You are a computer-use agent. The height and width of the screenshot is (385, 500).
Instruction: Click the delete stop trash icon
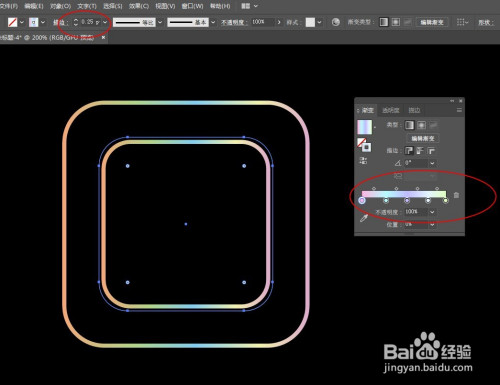[x=456, y=195]
